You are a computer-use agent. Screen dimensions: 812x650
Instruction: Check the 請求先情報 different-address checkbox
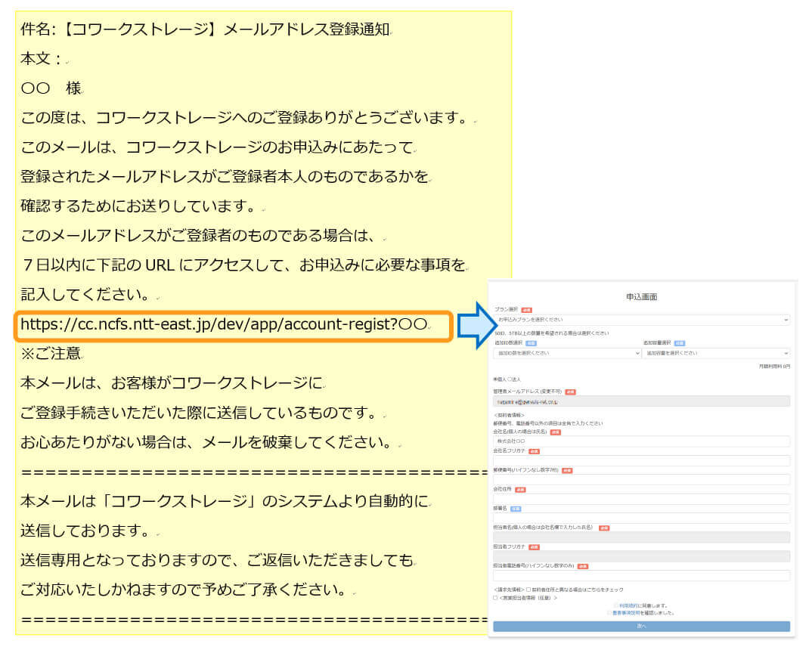[529, 590]
